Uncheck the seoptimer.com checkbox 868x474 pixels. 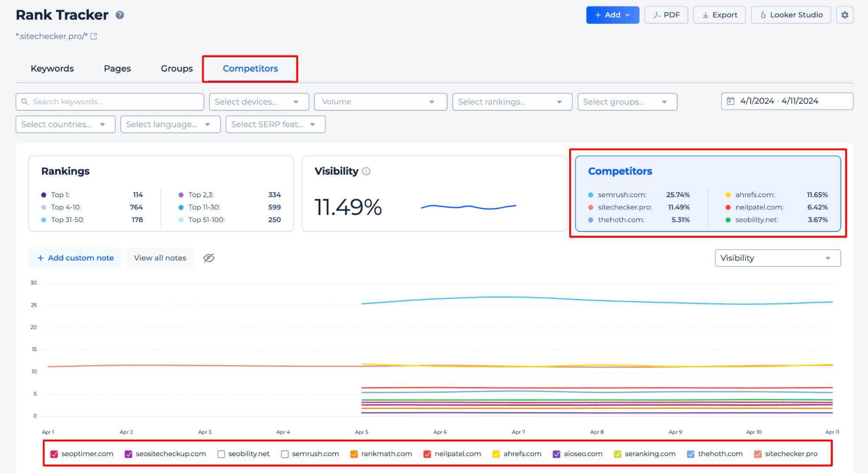(x=54, y=454)
